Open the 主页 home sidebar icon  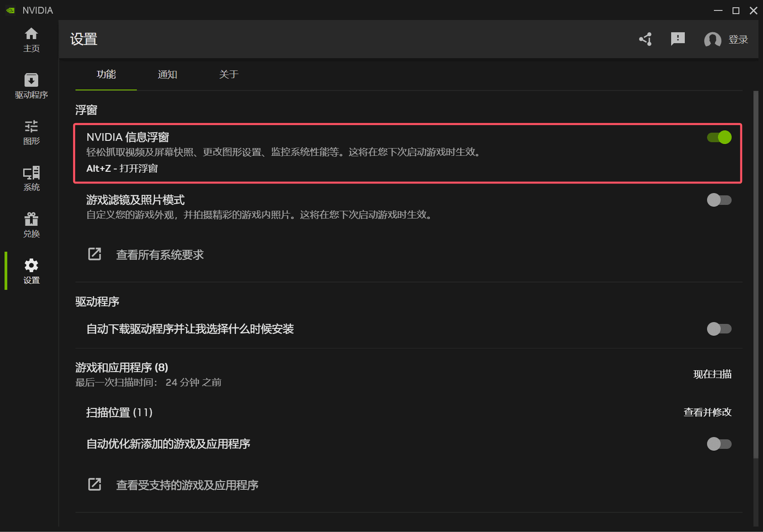(31, 40)
